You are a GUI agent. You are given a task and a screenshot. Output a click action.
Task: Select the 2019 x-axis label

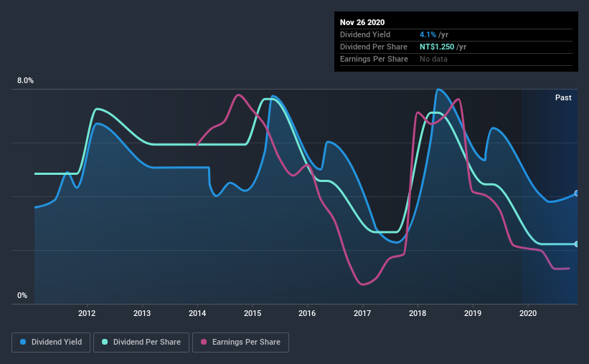click(x=473, y=313)
